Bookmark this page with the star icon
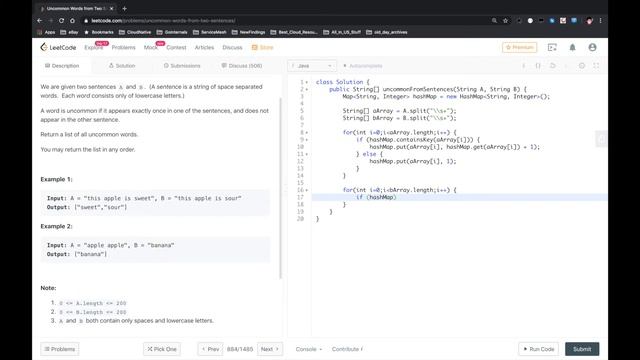Viewport: 640px width, 360px height. tap(505, 20)
